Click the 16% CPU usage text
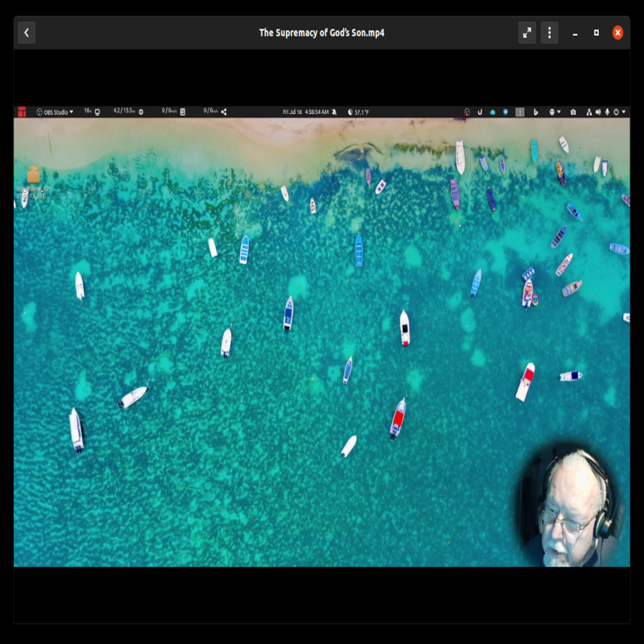644x644 pixels. 88,111
